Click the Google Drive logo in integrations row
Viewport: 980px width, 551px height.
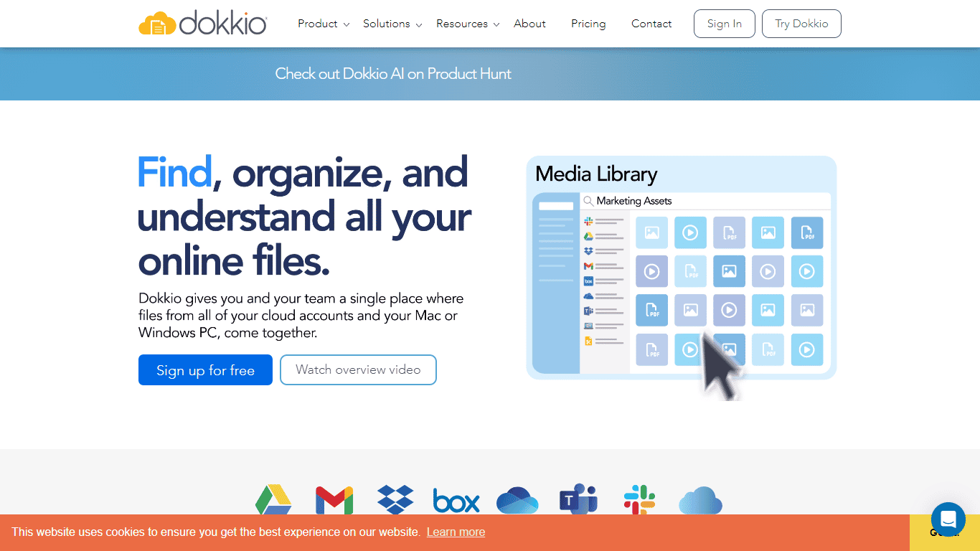(273, 499)
